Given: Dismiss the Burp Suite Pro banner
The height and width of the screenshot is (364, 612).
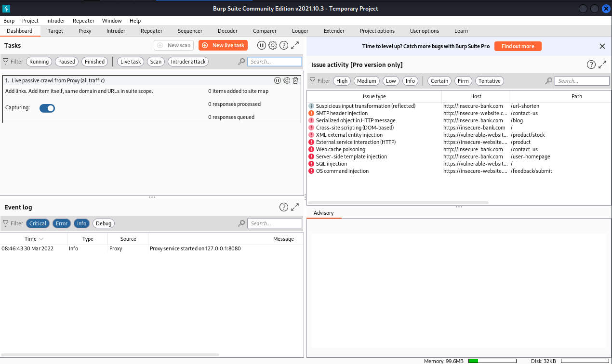Looking at the screenshot, I should pos(602,46).
